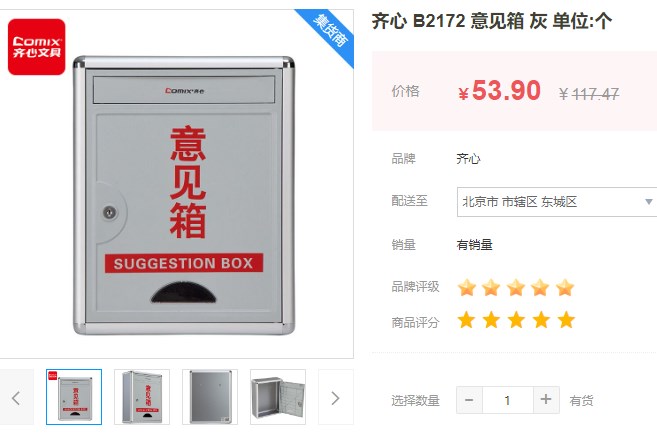Open the delivery region dropdown
Screen dimensions: 657x436
pos(556,202)
